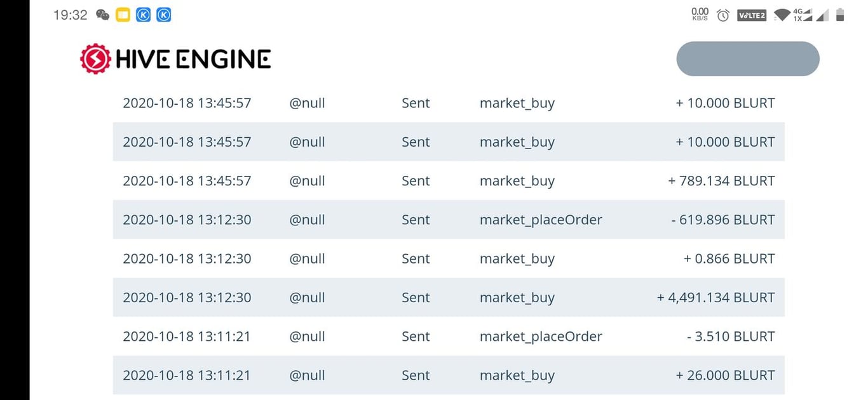Tap the yellow notification icon in status bar

point(123,15)
